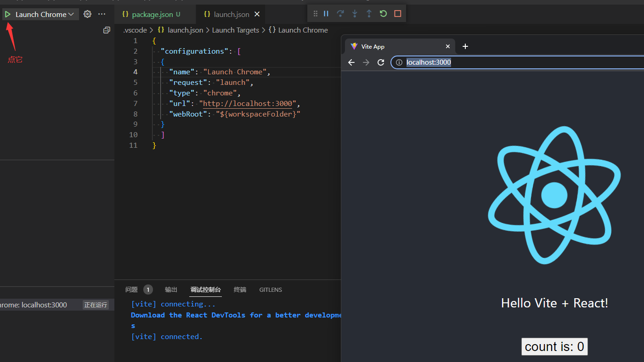The height and width of the screenshot is (362, 644).
Task: Click the 正在运行 status label
Action: click(96, 305)
